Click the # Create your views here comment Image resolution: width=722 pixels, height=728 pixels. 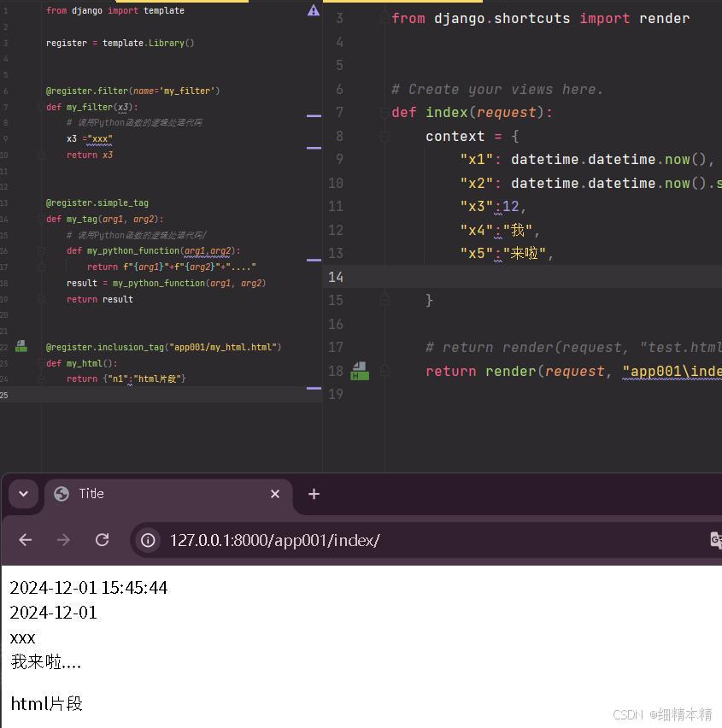tap(497, 89)
